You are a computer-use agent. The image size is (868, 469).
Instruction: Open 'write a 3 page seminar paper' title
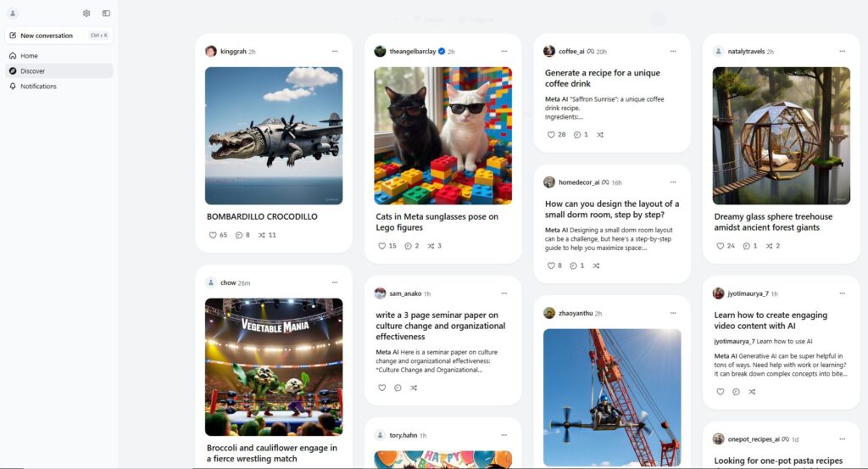coord(441,326)
